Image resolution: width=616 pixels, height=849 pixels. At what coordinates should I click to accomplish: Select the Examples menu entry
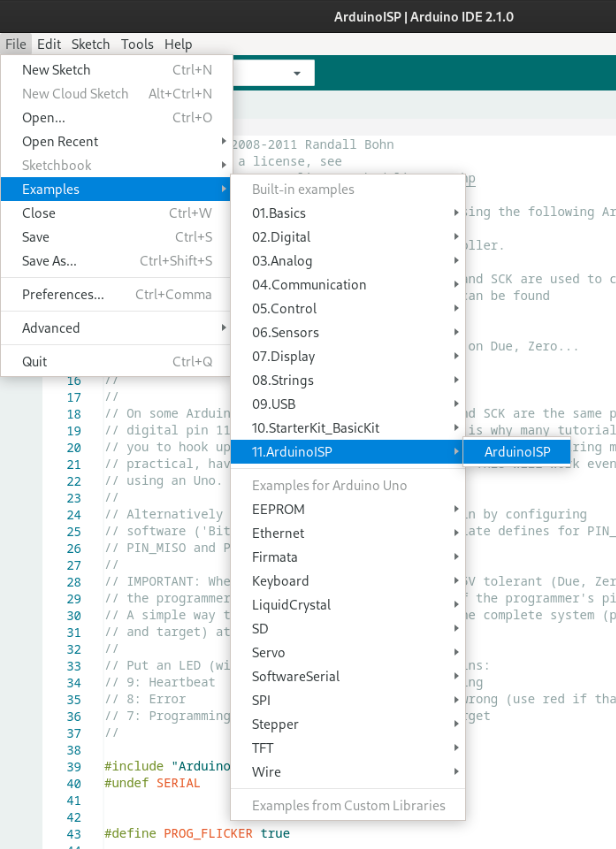[116, 189]
